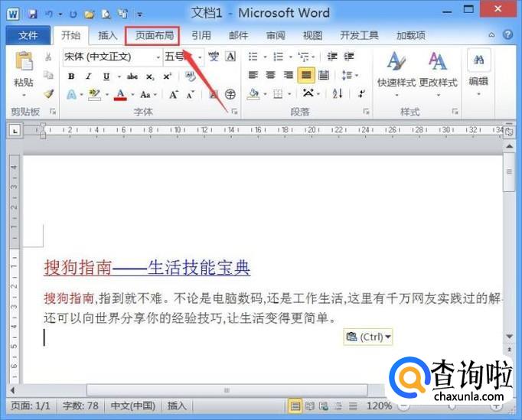Viewport: 522px width, 420px height.
Task: Apply superscript formatting
Action: (x=167, y=77)
